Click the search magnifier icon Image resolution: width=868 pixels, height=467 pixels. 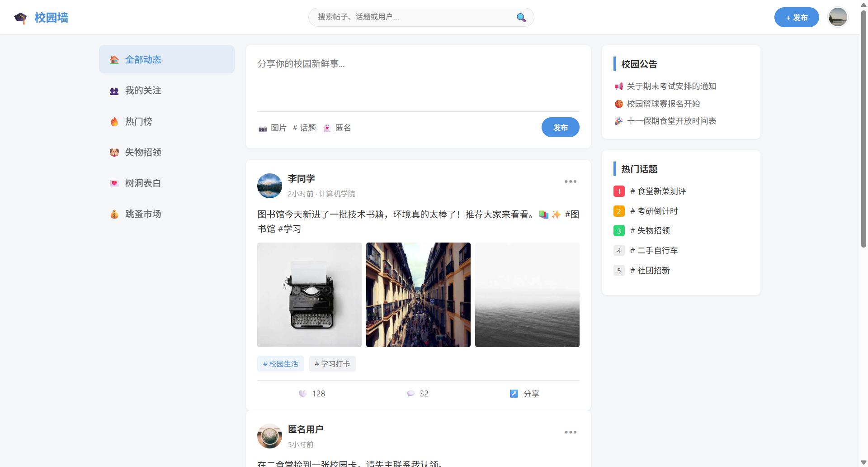(520, 17)
